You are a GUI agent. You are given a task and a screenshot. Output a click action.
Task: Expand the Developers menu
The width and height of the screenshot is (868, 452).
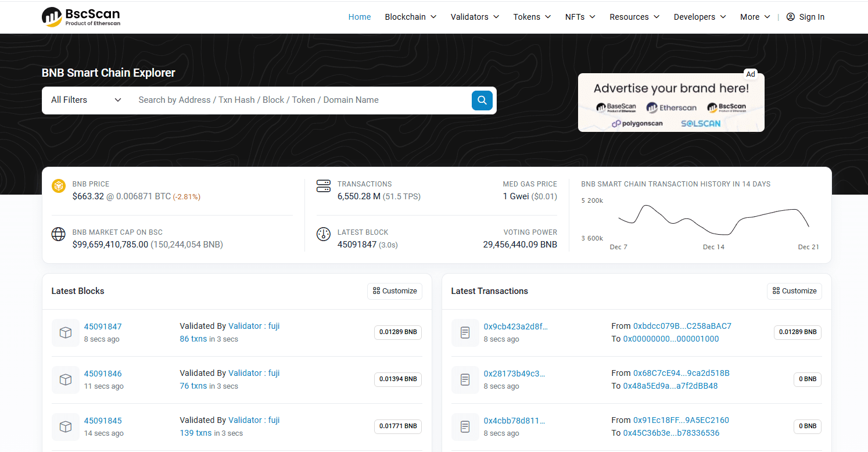tap(700, 17)
